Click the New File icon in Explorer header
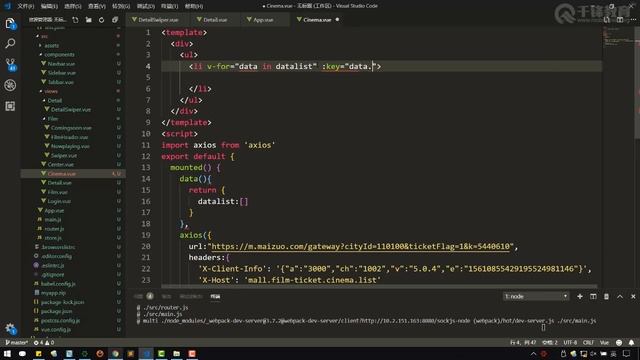 click(x=76, y=20)
